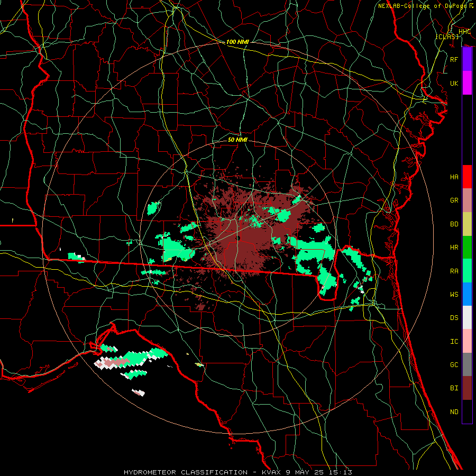Click the IC legend label
The image size is (476, 476).
(454, 342)
